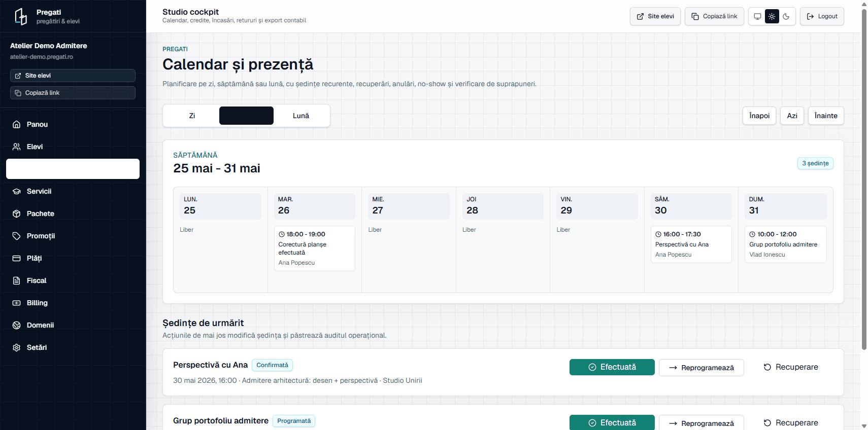The image size is (868, 430).
Task: Click the Confirmată status badge
Action: coord(272,365)
